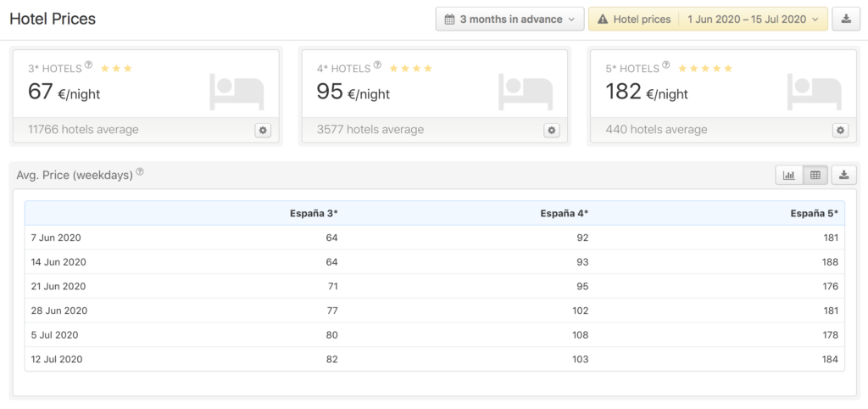
Task: Click the 'Avg. Price (weekdays)' panel title
Action: click(75, 175)
